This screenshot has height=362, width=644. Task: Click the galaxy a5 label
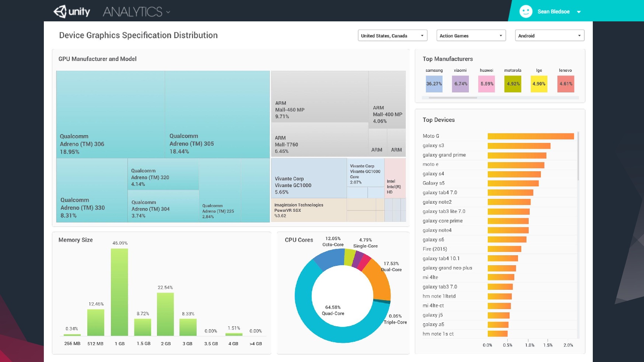pyautogui.click(x=433, y=324)
